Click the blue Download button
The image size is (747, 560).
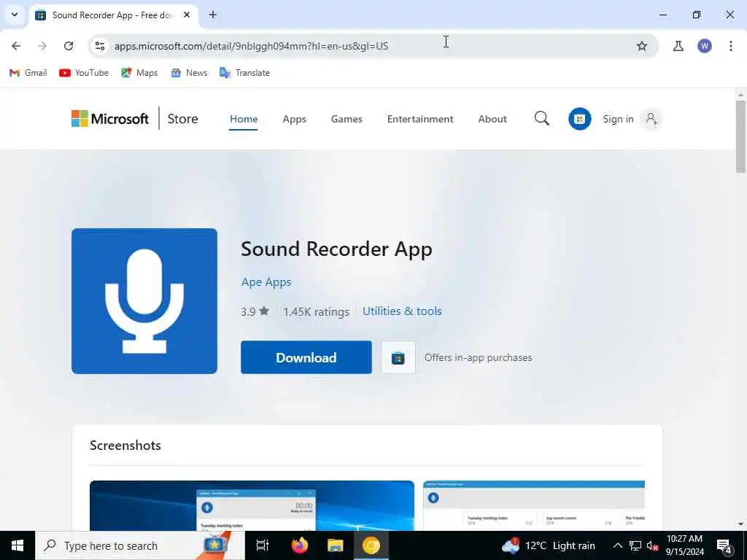click(306, 357)
